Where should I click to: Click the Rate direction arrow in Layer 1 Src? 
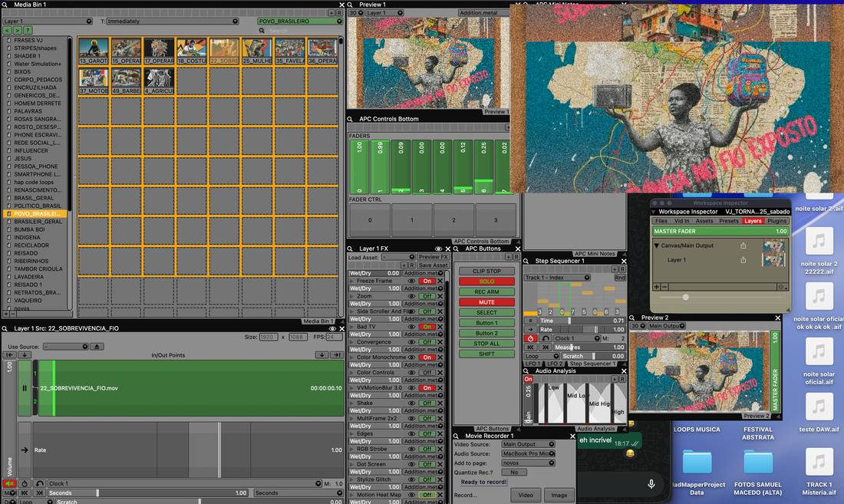25,450
